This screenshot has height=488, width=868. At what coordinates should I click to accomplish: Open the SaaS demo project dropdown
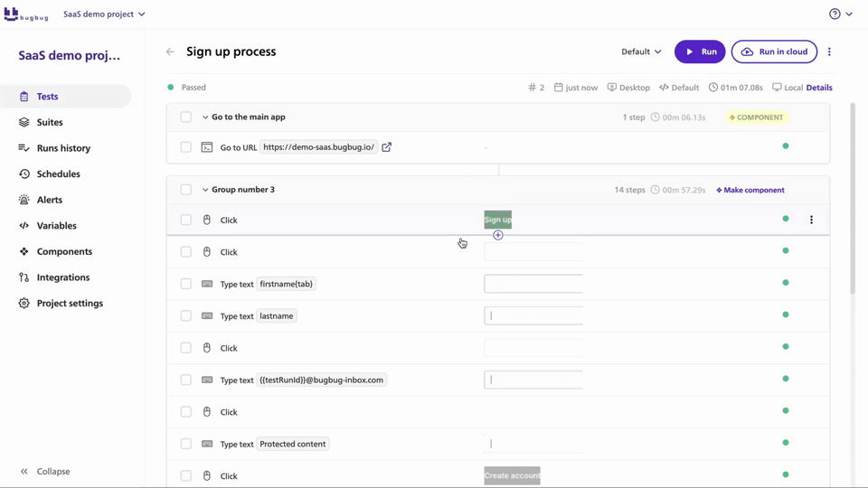point(104,14)
